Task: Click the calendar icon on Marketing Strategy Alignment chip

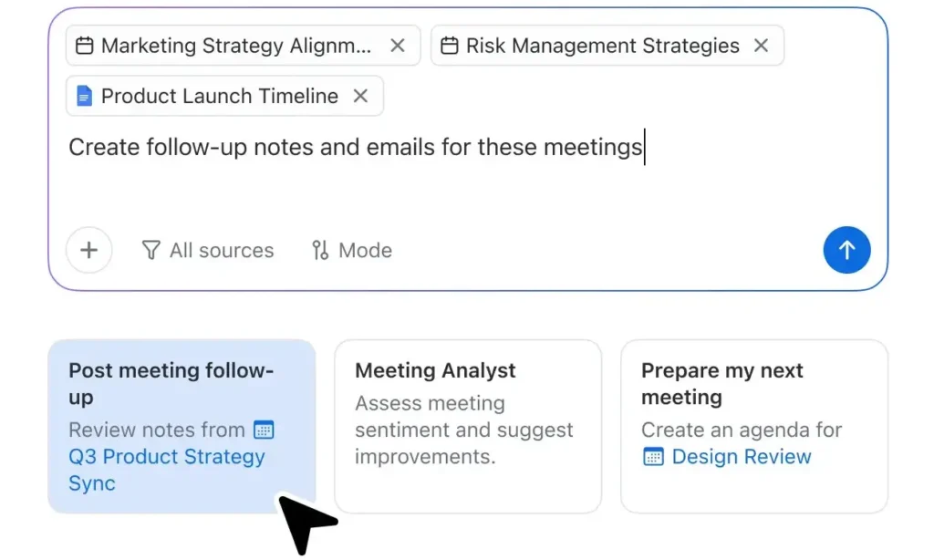Action: coord(87,45)
